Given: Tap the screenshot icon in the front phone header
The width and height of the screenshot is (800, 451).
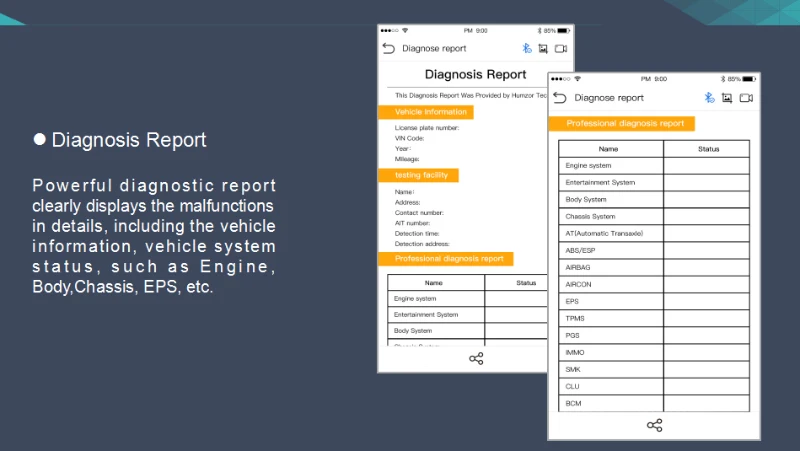Looking at the screenshot, I should pyautogui.click(x=727, y=98).
